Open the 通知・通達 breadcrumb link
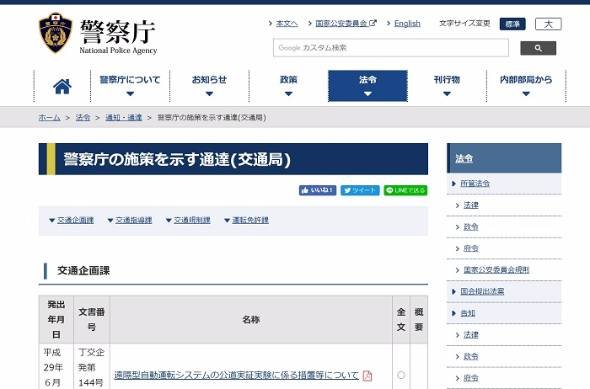The width and height of the screenshot is (590, 389). pyautogui.click(x=123, y=117)
